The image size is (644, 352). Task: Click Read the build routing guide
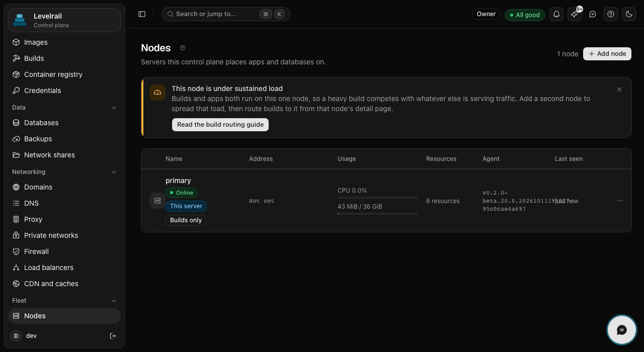[x=220, y=125]
